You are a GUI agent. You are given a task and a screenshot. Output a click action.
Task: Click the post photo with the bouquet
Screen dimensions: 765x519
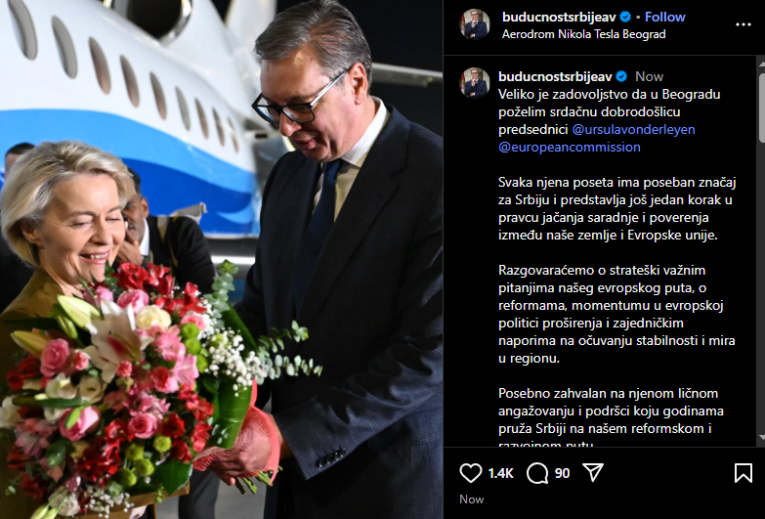click(x=221, y=260)
